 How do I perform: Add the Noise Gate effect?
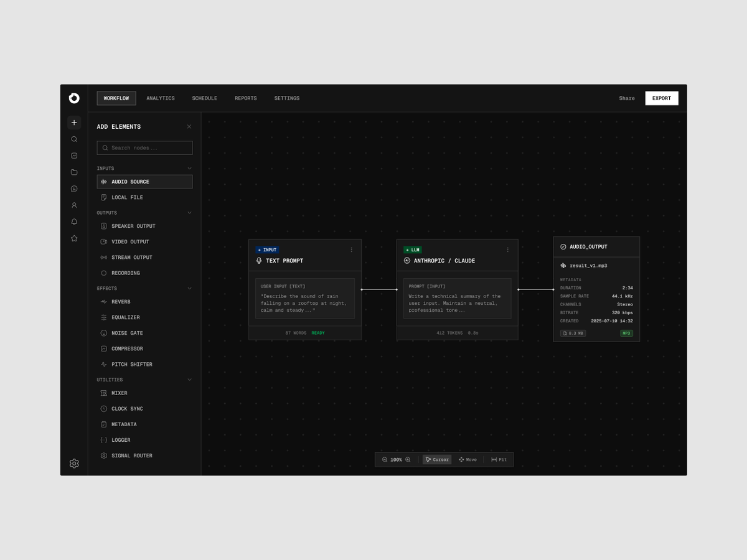click(x=144, y=333)
